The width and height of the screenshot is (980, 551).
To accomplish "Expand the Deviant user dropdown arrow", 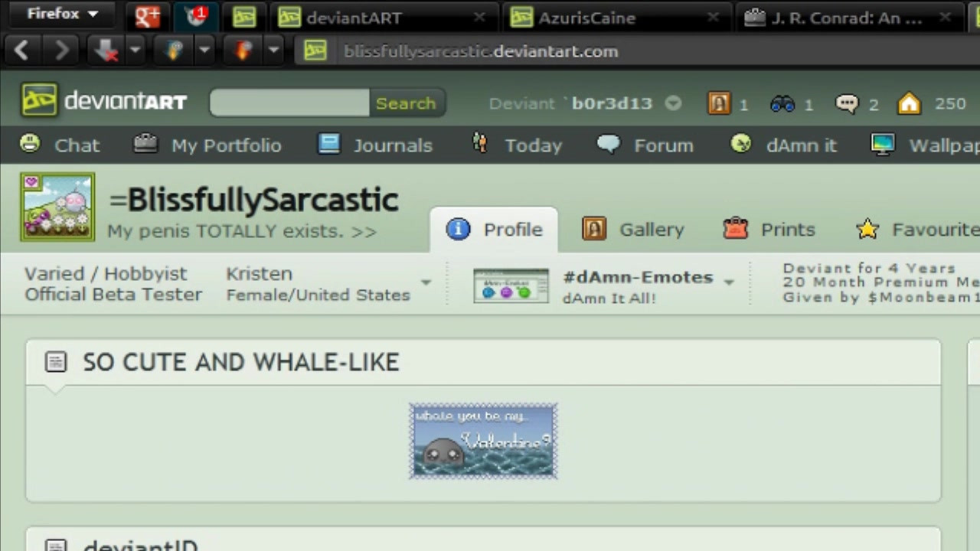I will [x=673, y=103].
